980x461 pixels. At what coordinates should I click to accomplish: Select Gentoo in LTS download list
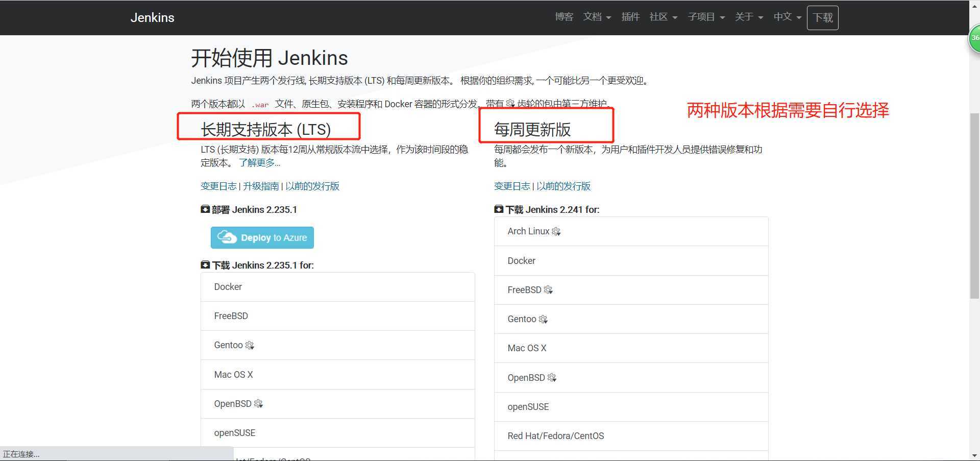338,345
